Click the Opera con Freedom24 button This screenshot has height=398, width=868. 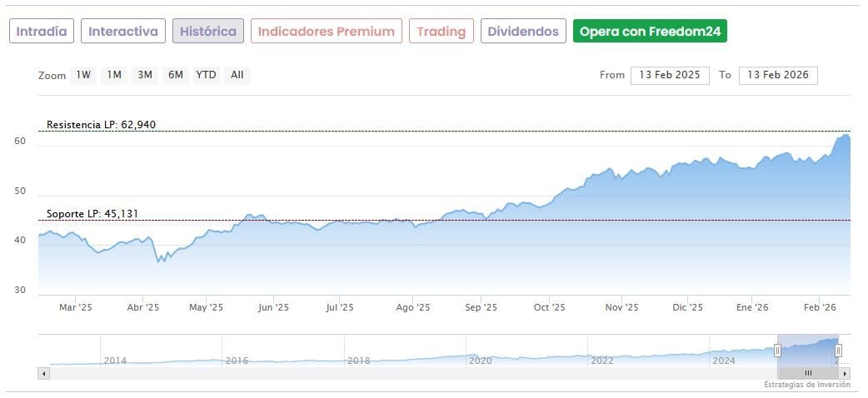coord(650,32)
